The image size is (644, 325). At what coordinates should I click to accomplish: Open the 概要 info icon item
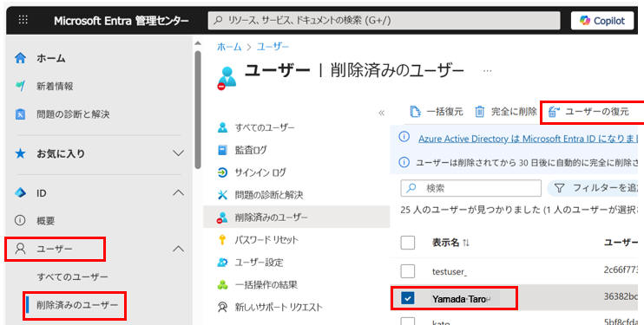click(20, 220)
